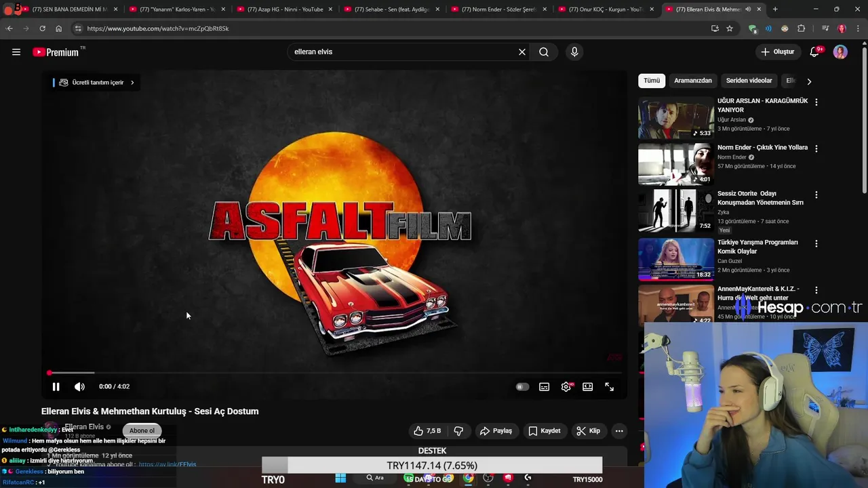
Task: Mute the video with the speaker icon
Action: (x=79, y=386)
